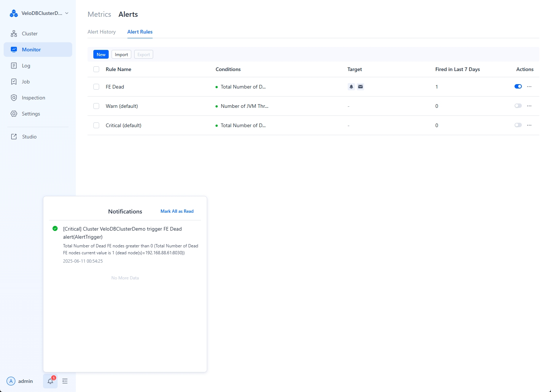The width and height of the screenshot is (551, 392).
Task: Select all rules with header checkbox
Action: pos(96,69)
